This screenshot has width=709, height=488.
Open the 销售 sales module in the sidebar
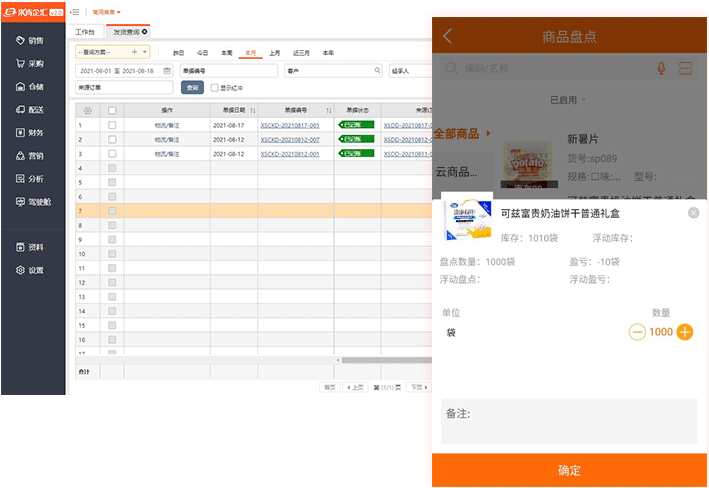(30, 41)
